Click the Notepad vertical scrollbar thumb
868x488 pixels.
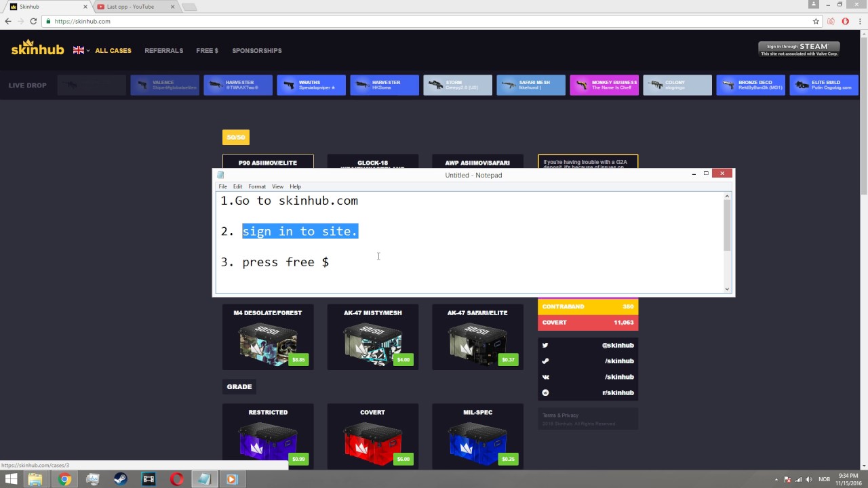(x=727, y=226)
